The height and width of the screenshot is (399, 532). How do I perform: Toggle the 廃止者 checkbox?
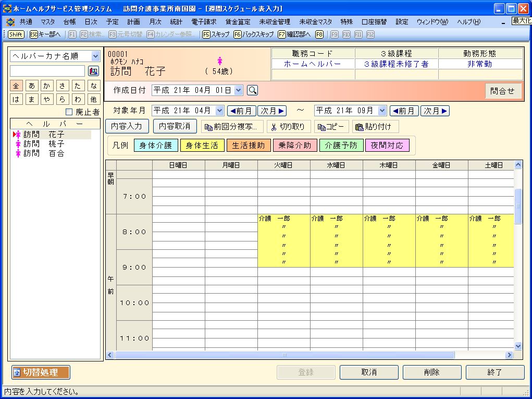tap(69, 112)
